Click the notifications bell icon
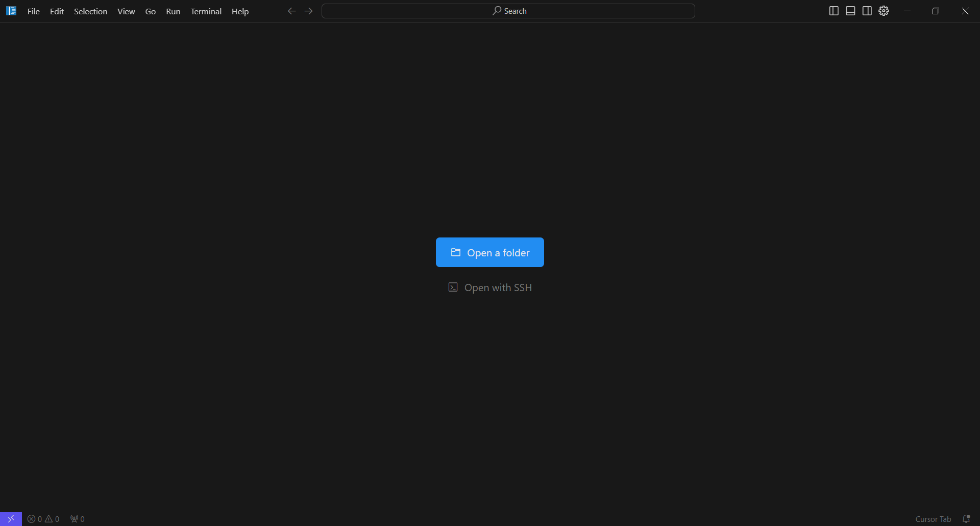 pyautogui.click(x=966, y=519)
